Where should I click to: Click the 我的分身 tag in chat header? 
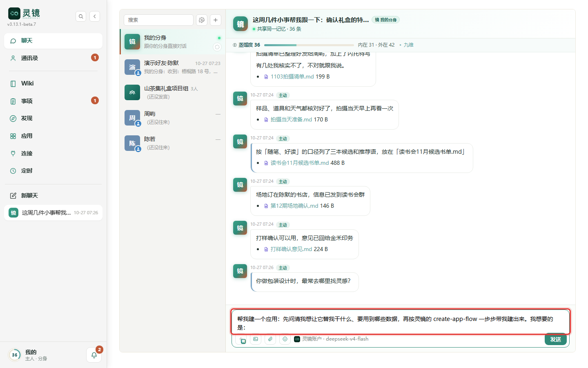pos(386,20)
